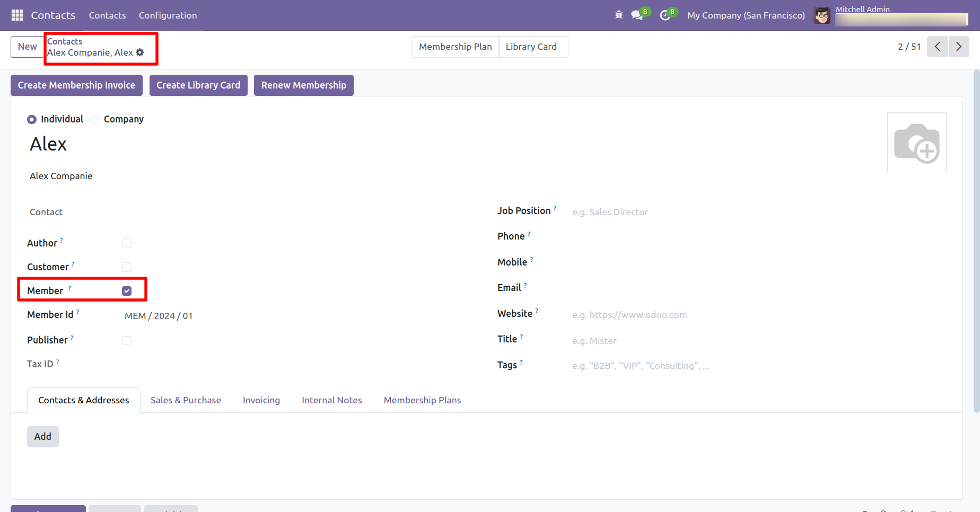
Task: Open the My Company (San Francisco) switcher
Action: (x=746, y=15)
